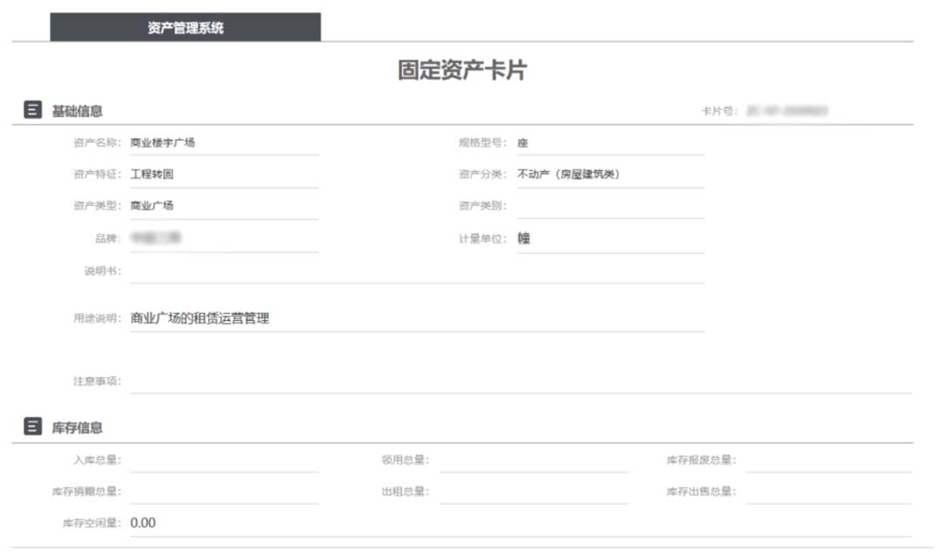Click the 资产类型 field showing 商业广场
The width and height of the screenshot is (942, 560).
[224, 206]
